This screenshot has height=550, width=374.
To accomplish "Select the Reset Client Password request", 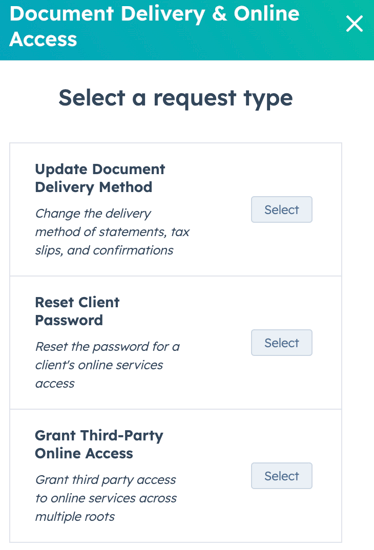I will click(281, 342).
